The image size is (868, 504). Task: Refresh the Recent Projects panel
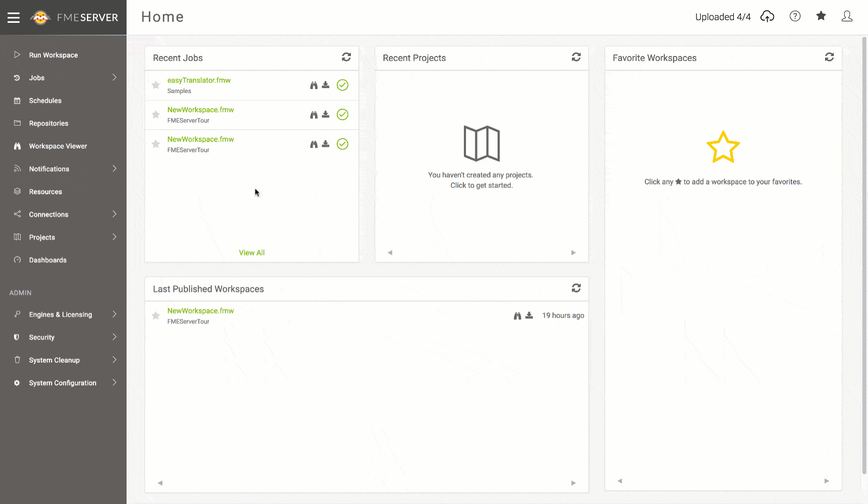pyautogui.click(x=576, y=57)
